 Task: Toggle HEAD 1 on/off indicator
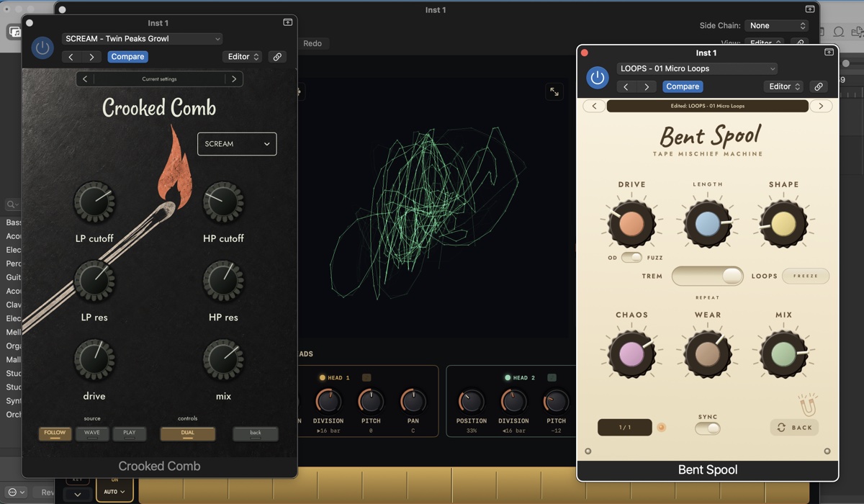pyautogui.click(x=323, y=378)
